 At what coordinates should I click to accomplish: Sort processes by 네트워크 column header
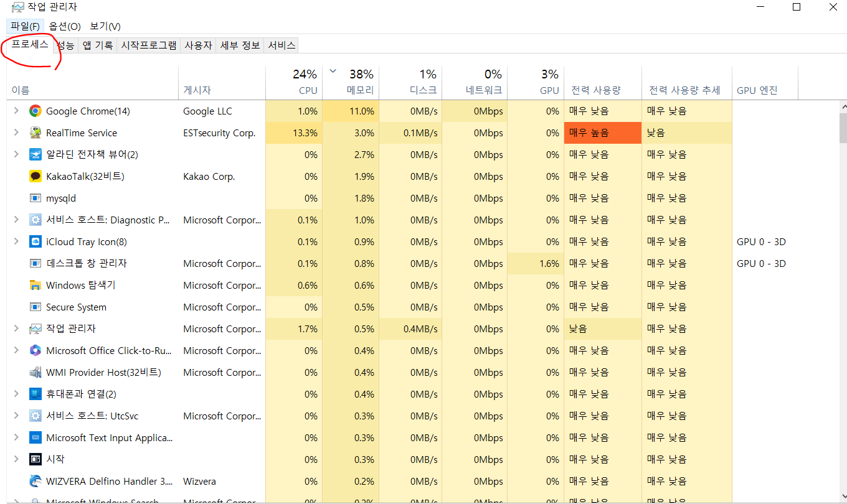coord(475,83)
